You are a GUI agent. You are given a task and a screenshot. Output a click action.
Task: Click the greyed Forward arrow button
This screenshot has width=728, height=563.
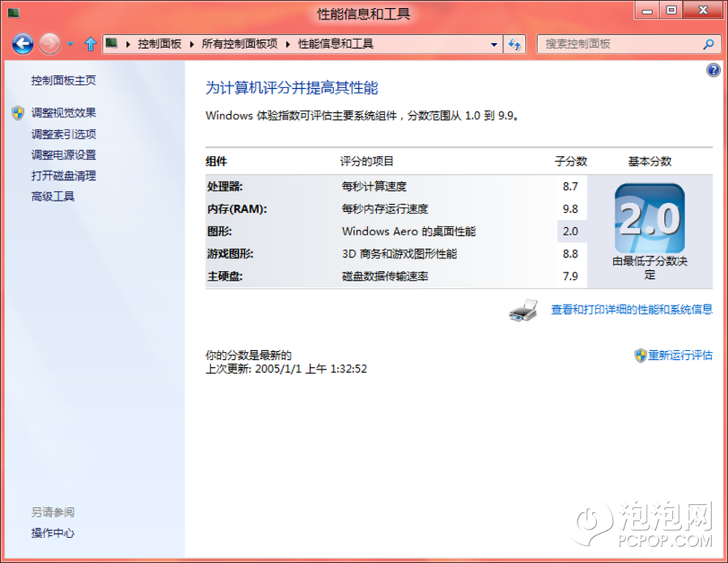pos(50,44)
